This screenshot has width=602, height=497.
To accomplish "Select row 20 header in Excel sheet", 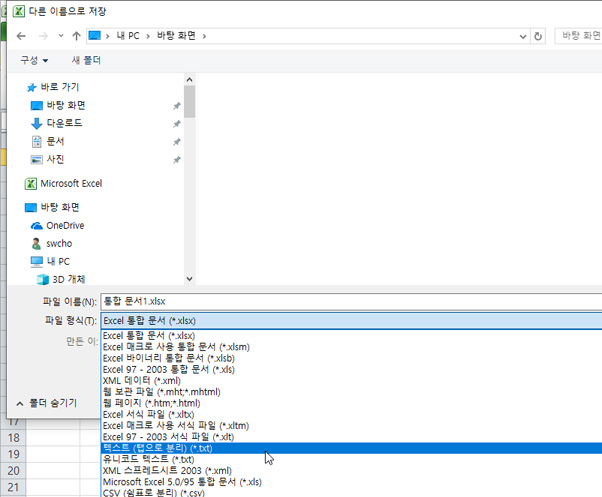I will coord(13,471).
